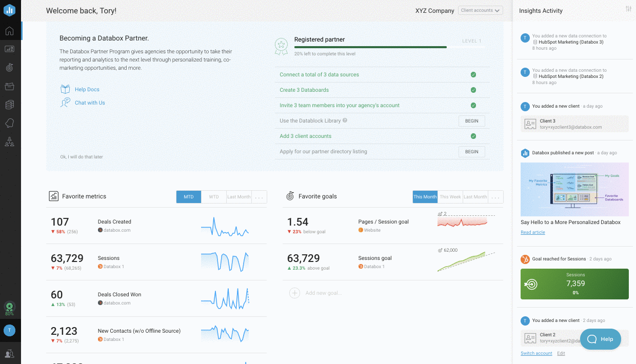636x364 pixels.
Task: Click the XYZ Company account name
Action: [435, 10]
